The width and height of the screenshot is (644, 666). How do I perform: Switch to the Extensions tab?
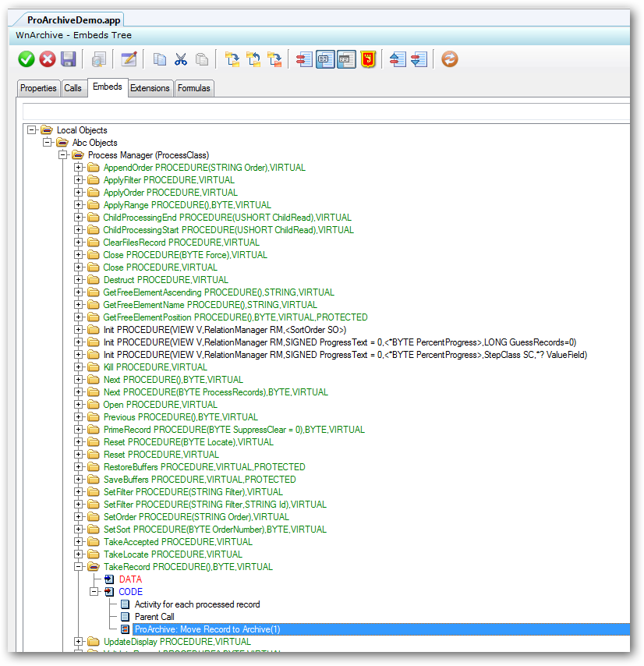coord(150,88)
